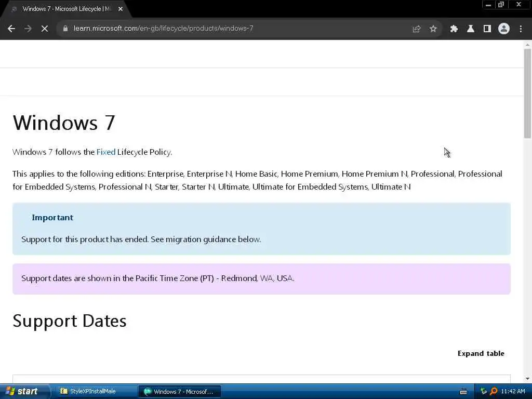Click the forward navigation arrow
The height and width of the screenshot is (399, 532).
point(28,29)
